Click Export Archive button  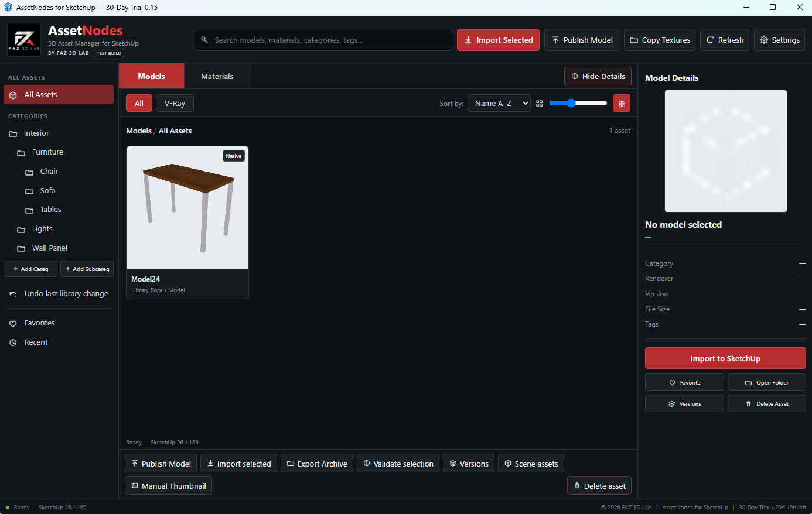pyautogui.click(x=317, y=464)
